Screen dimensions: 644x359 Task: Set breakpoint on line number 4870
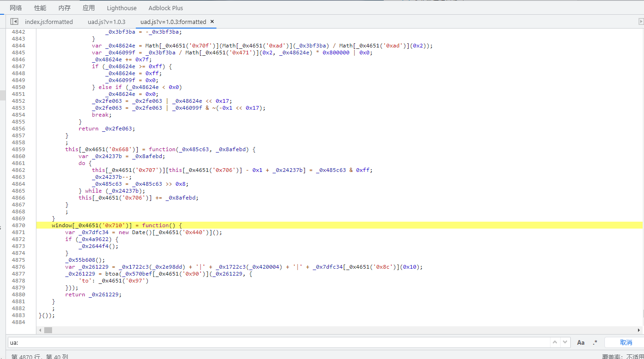coord(18,225)
